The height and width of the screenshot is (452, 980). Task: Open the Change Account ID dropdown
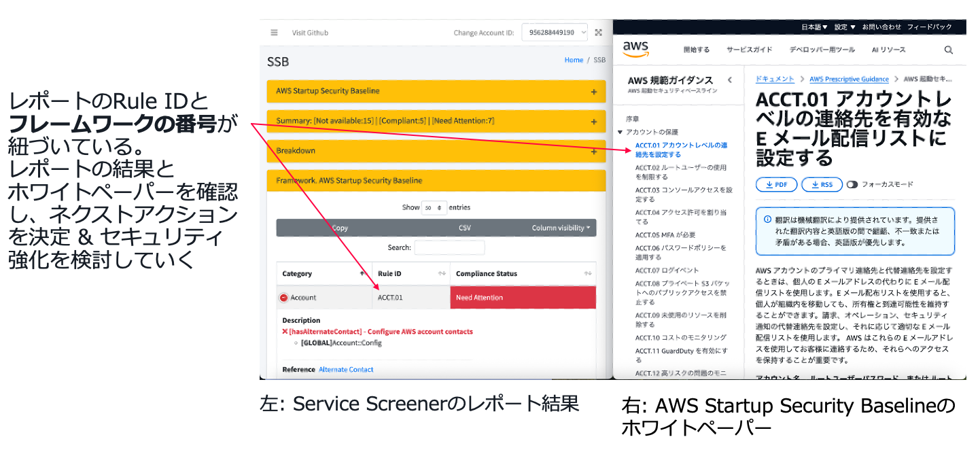point(555,33)
